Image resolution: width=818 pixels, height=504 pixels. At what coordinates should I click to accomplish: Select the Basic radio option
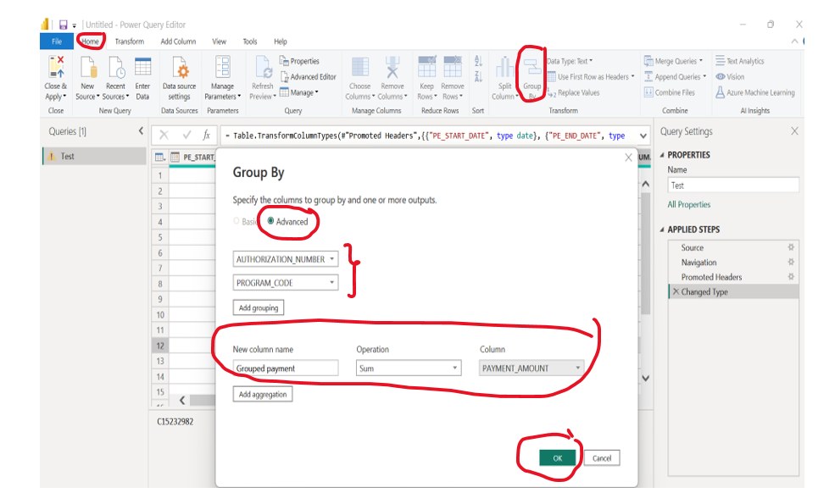pyautogui.click(x=236, y=221)
